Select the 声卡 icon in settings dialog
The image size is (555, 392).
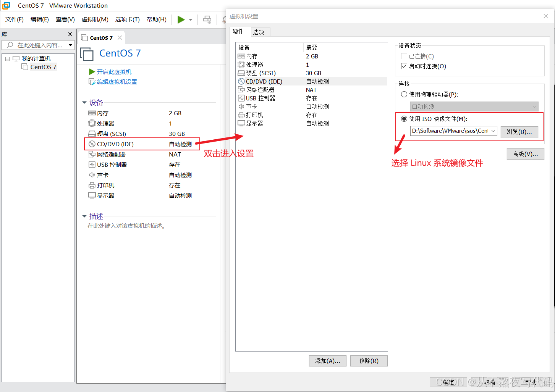point(241,106)
